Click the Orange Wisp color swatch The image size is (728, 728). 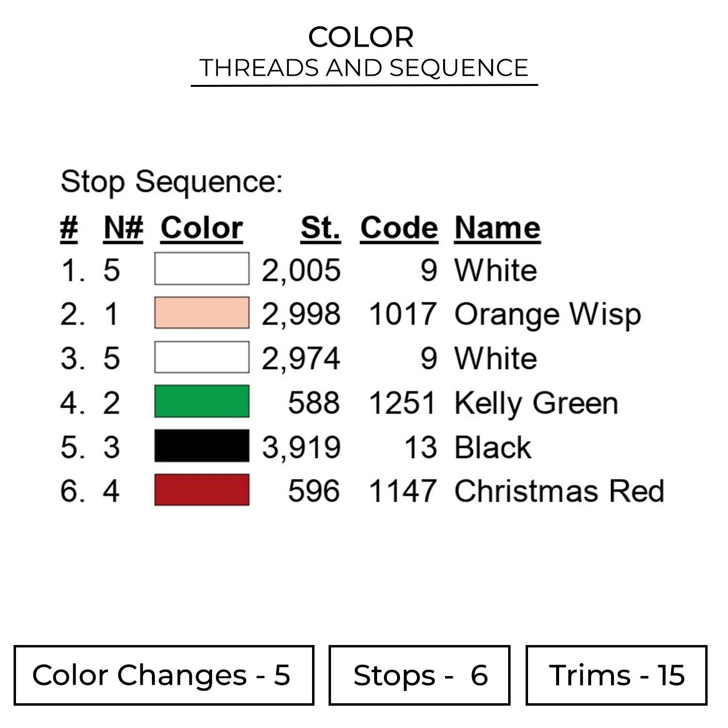pyautogui.click(x=202, y=313)
